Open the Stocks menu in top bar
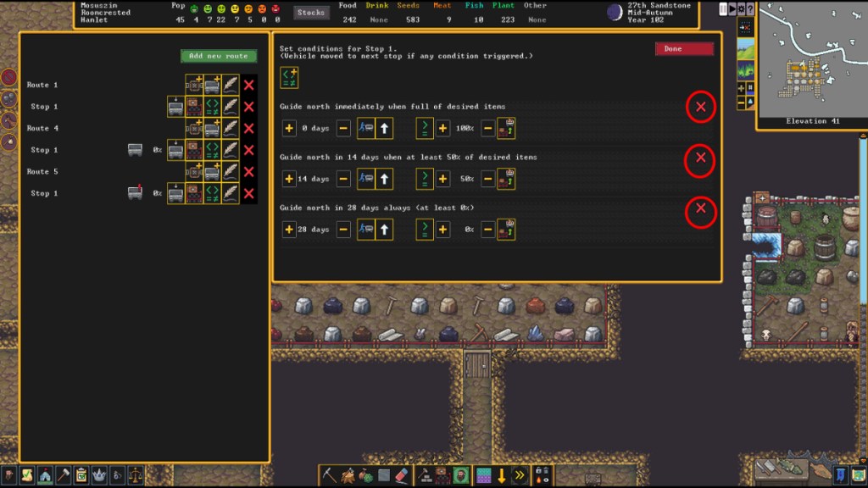 click(x=310, y=13)
